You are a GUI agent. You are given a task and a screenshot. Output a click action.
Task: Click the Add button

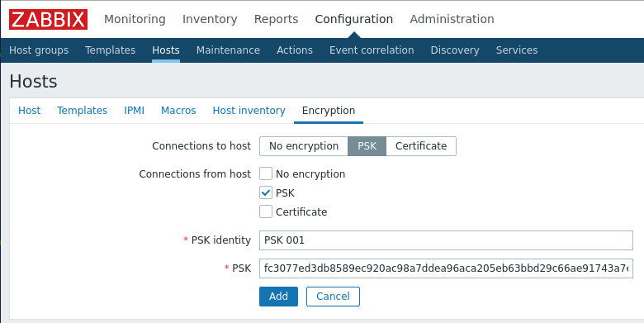[278, 297]
